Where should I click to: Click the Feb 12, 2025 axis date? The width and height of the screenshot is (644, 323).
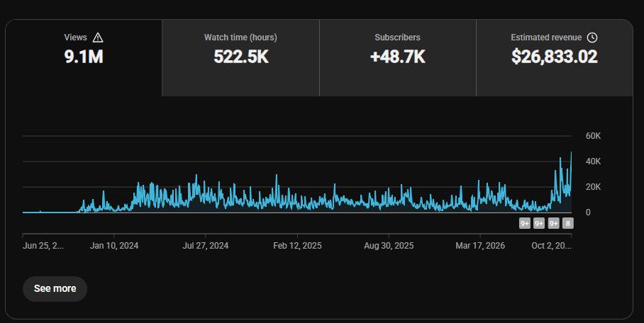(297, 245)
